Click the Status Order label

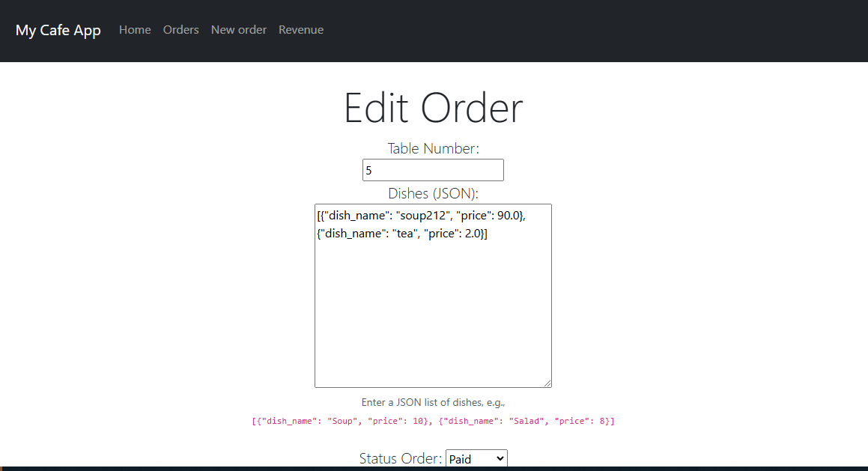pyautogui.click(x=400, y=458)
